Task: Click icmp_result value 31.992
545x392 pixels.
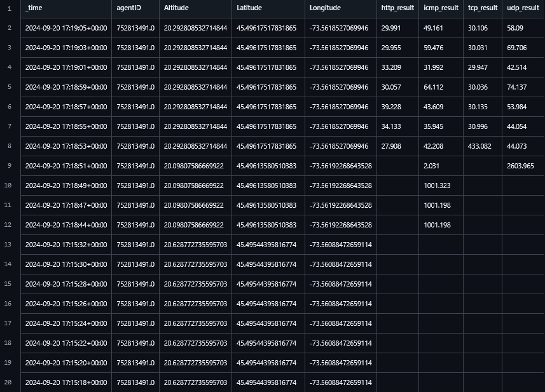Action: tap(434, 68)
